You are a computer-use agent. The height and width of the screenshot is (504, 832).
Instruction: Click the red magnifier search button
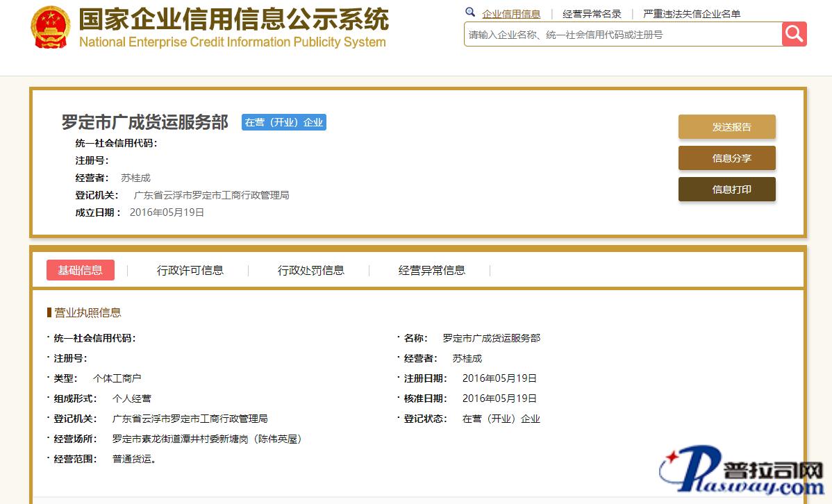pyautogui.click(x=794, y=34)
